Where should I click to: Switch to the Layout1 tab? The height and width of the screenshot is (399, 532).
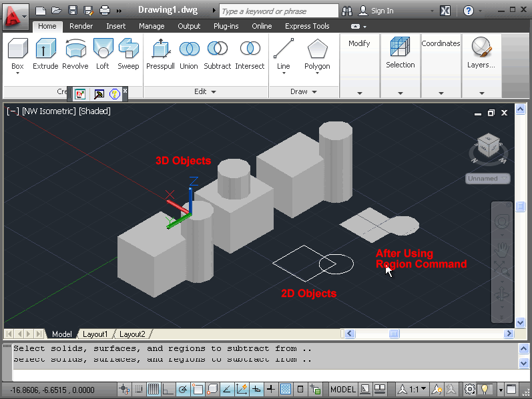pyautogui.click(x=95, y=334)
